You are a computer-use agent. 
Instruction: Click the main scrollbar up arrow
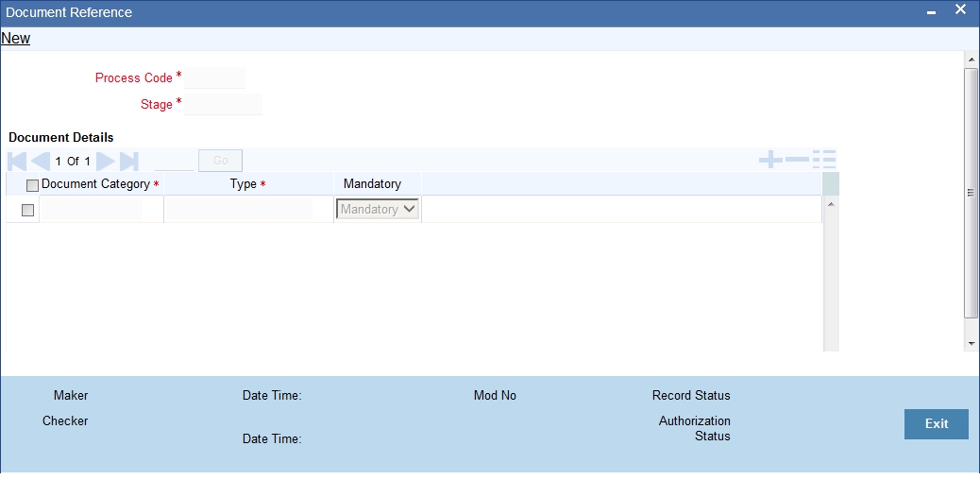click(x=971, y=60)
